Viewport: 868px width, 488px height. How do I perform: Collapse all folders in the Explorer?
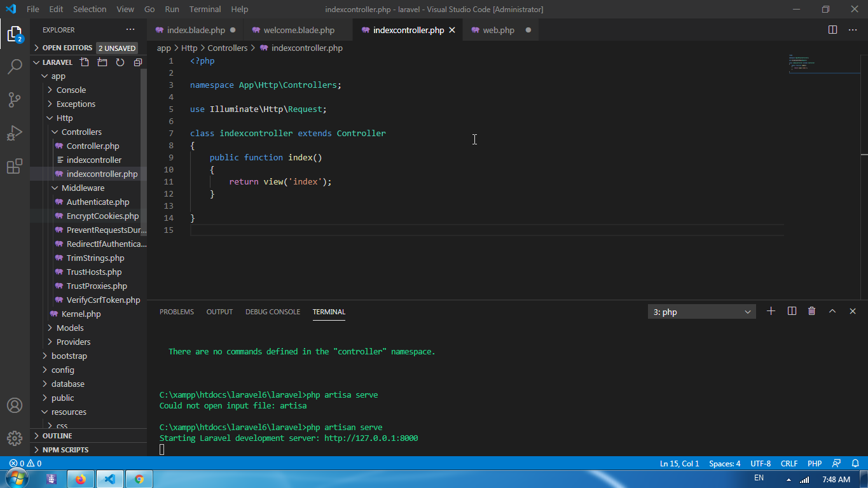point(138,62)
